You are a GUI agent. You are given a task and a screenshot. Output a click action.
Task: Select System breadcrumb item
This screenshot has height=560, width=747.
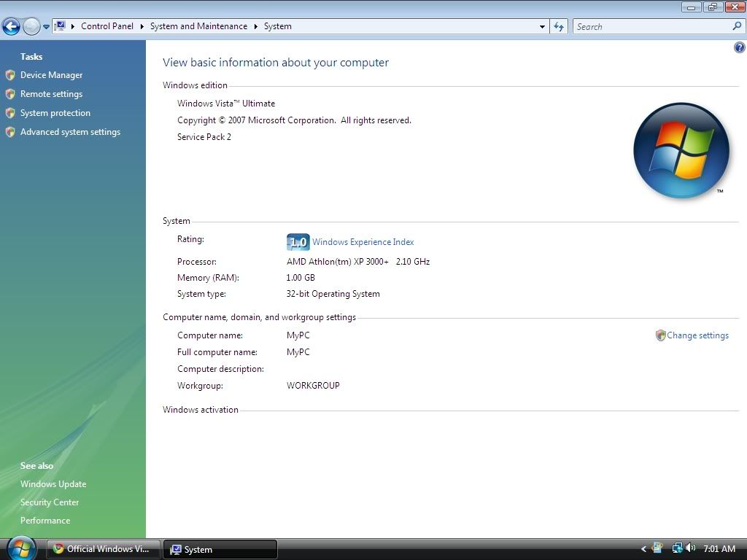278,26
